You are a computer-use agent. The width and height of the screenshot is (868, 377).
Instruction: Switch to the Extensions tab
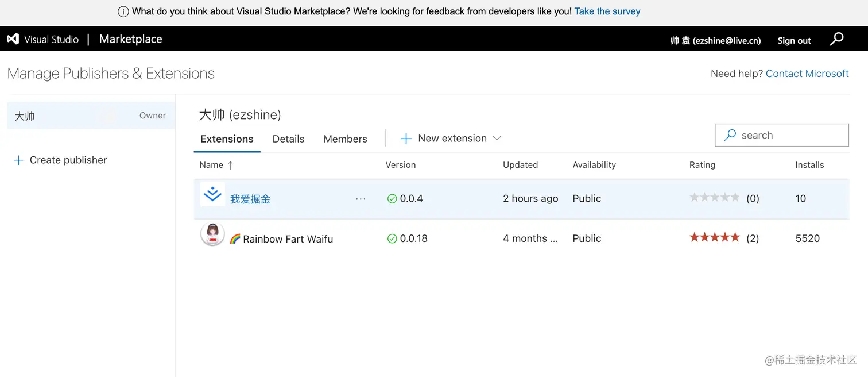coord(227,139)
